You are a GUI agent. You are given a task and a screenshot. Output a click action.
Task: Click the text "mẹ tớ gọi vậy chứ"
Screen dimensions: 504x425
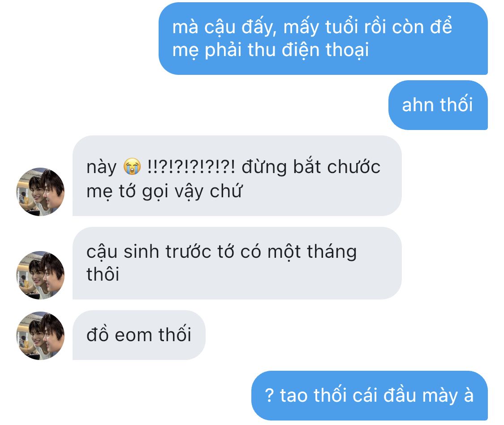pyautogui.click(x=164, y=191)
